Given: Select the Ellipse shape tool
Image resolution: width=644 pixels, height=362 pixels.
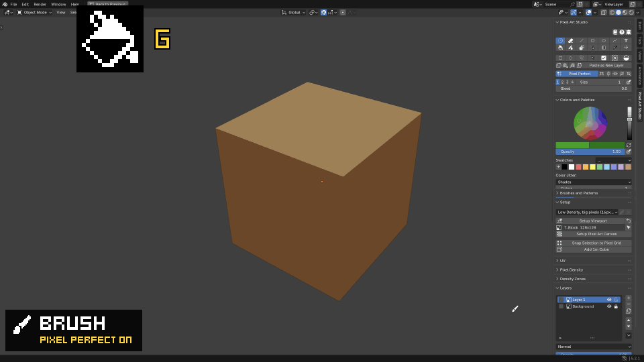Looking at the screenshot, I should point(604,41).
